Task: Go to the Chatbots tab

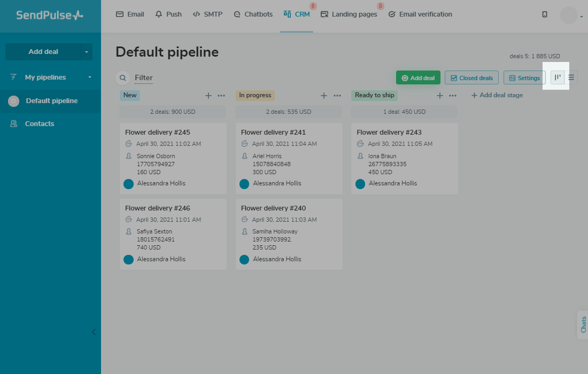Action: tap(253, 14)
